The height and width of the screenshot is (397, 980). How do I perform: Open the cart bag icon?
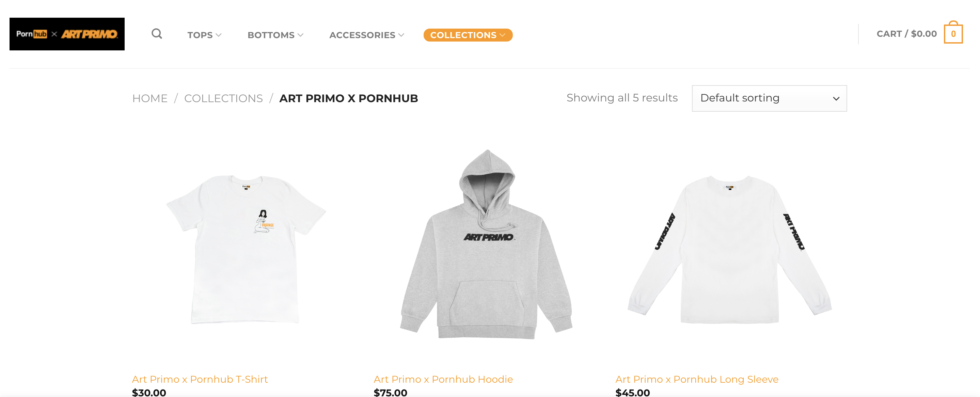click(953, 32)
